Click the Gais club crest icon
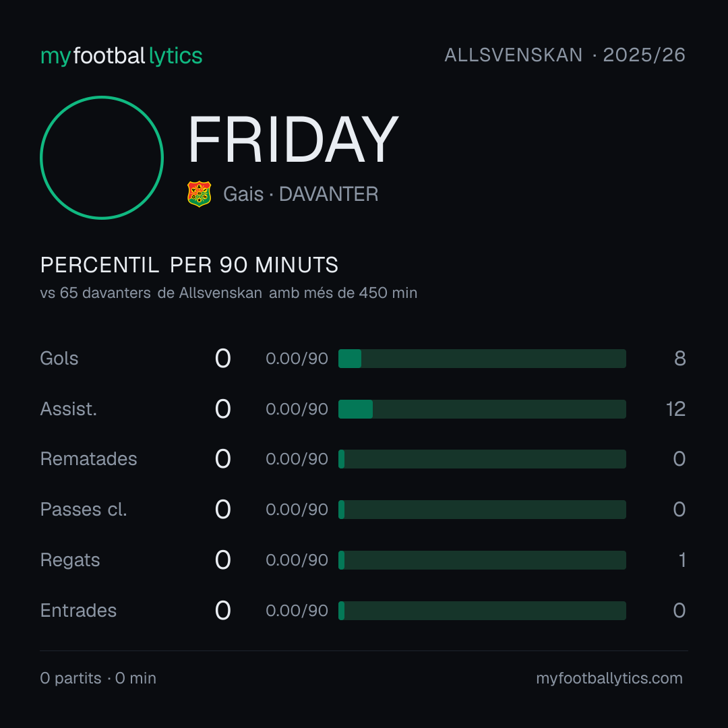This screenshot has height=728, width=728. pyautogui.click(x=199, y=194)
